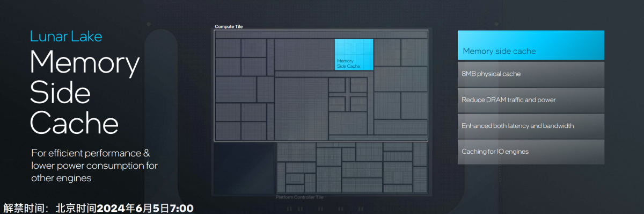The height and width of the screenshot is (214, 644).
Task: Click the embargo time caption at bottom
Action: click(x=99, y=208)
